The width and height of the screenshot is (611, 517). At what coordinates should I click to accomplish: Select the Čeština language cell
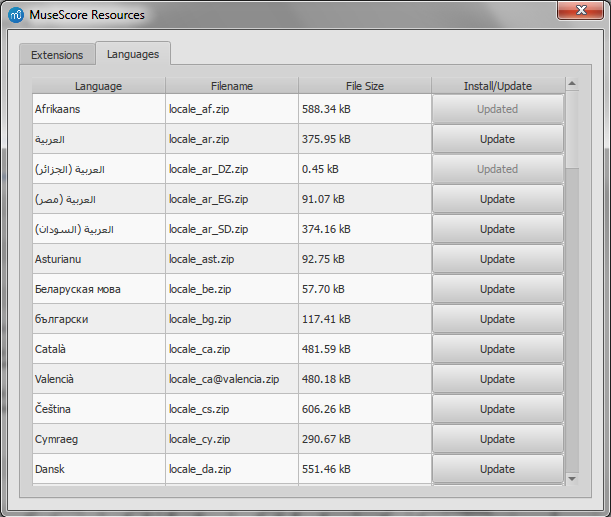tap(99, 409)
